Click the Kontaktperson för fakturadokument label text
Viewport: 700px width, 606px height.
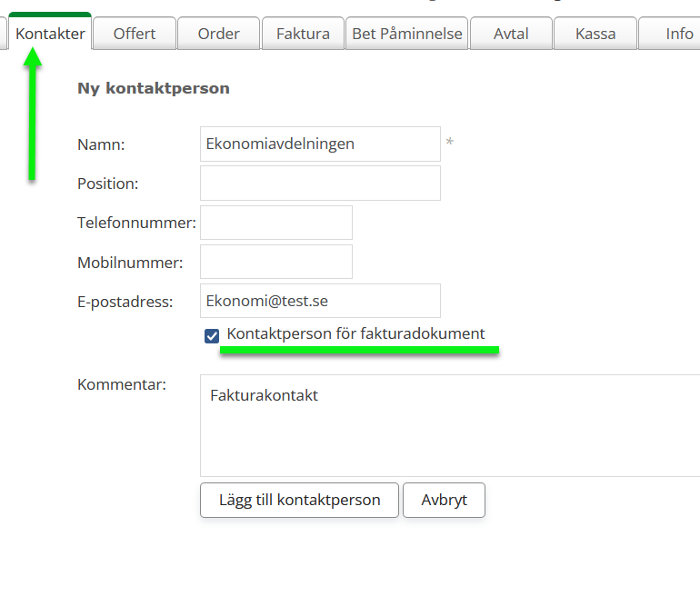point(355,334)
